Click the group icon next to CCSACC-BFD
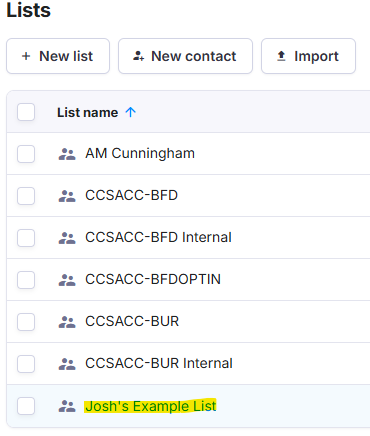Image resolution: width=370 pixels, height=436 pixels. coord(67,196)
